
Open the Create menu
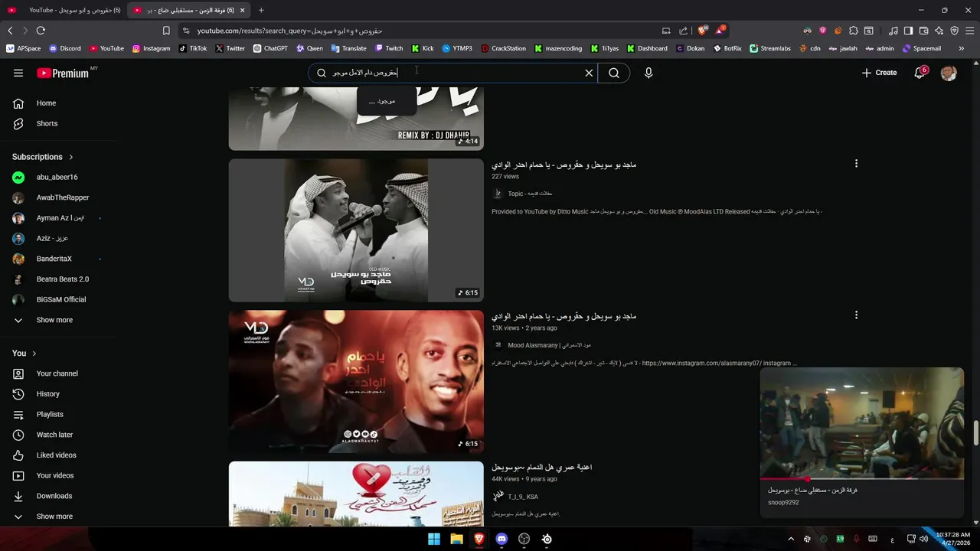coord(879,73)
